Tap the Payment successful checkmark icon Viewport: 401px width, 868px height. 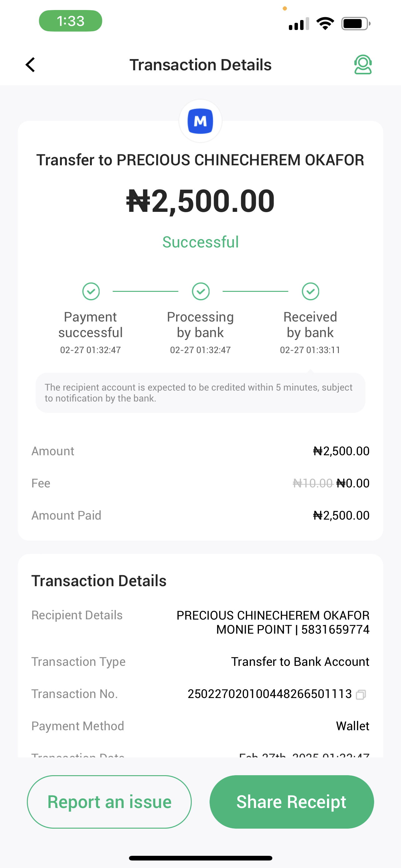(91, 291)
